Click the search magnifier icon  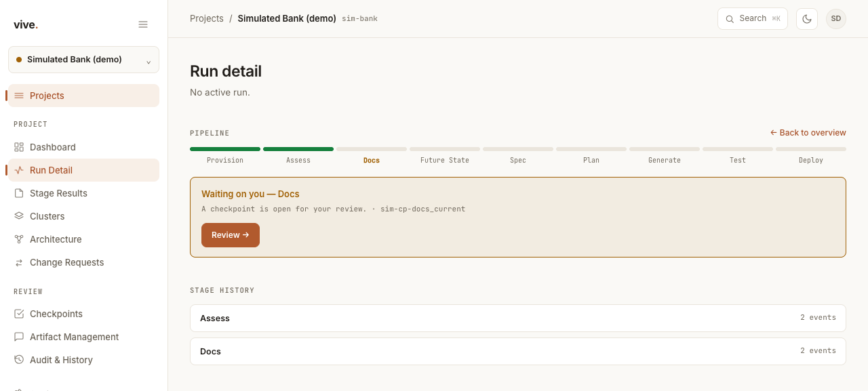pos(730,19)
